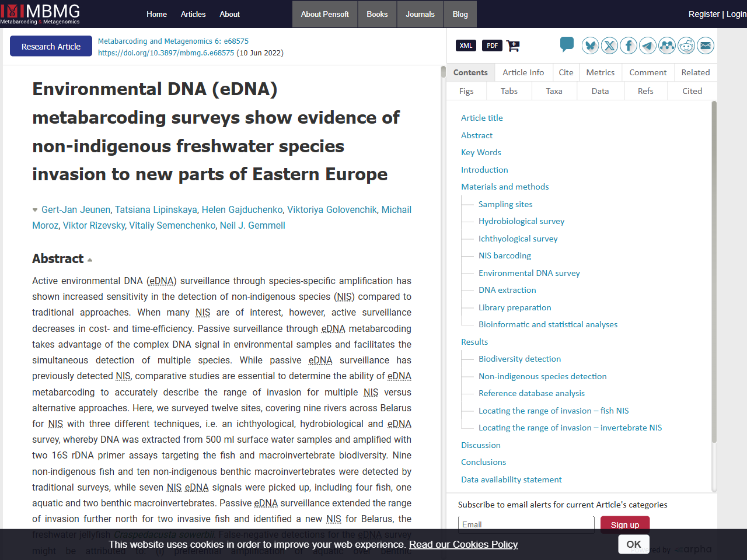Jump to Hydrobiological survey subsection

point(521,221)
